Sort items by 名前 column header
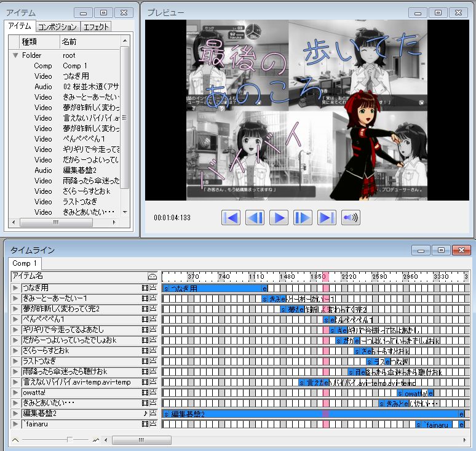The height and width of the screenshot is (451, 476). pyautogui.click(x=90, y=42)
